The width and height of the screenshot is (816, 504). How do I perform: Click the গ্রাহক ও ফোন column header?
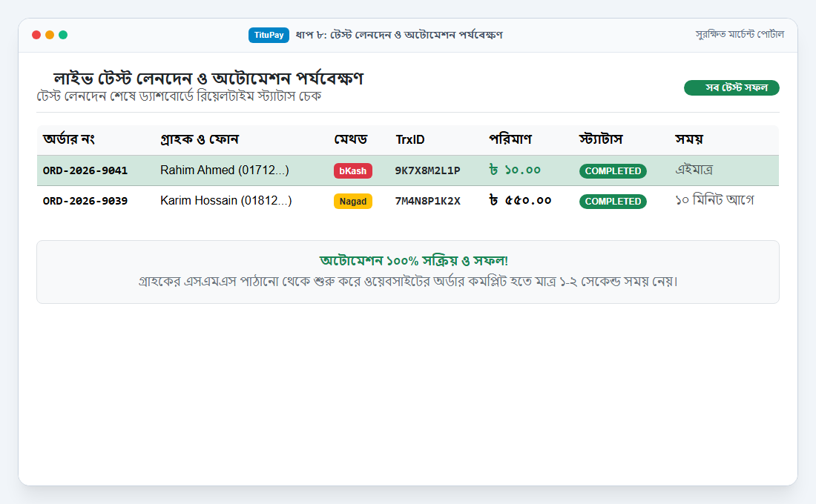pos(200,139)
